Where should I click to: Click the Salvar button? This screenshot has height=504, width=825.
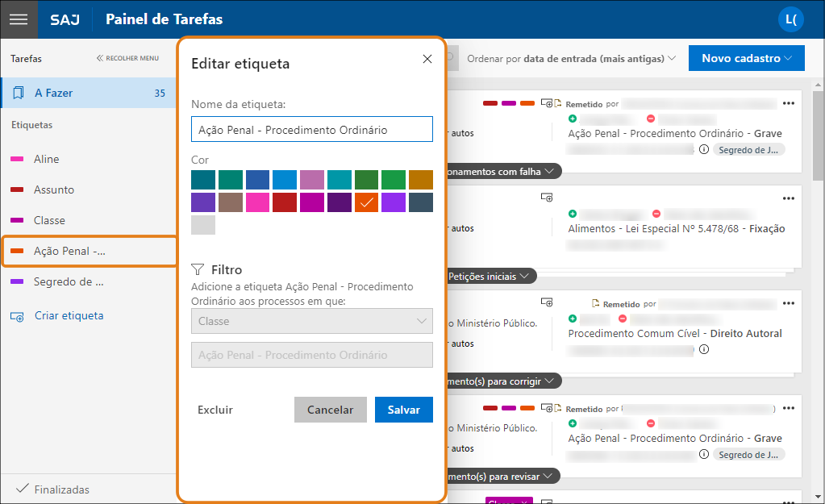[x=403, y=410]
